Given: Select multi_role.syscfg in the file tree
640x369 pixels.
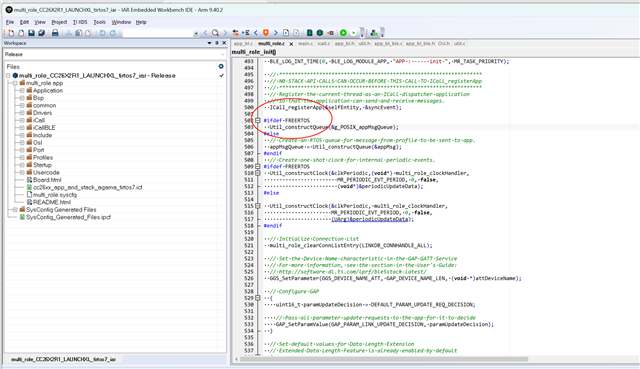Looking at the screenshot, I should tap(55, 195).
